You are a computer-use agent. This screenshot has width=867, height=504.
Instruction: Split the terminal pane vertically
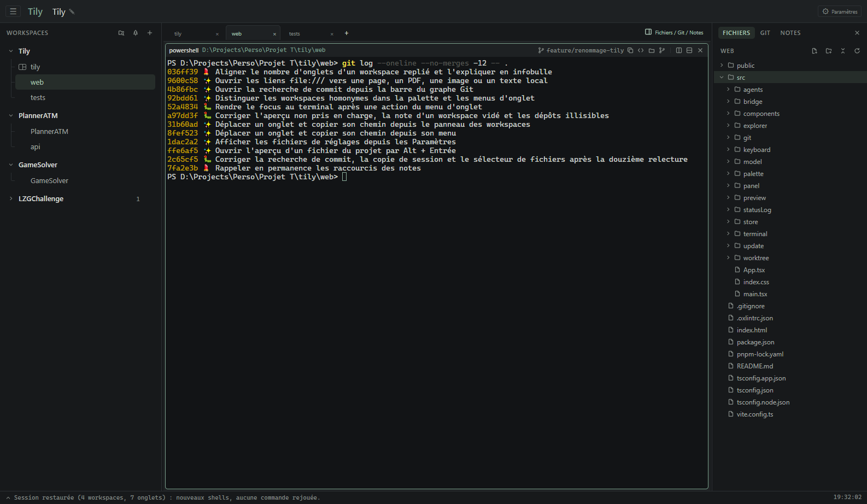(679, 50)
